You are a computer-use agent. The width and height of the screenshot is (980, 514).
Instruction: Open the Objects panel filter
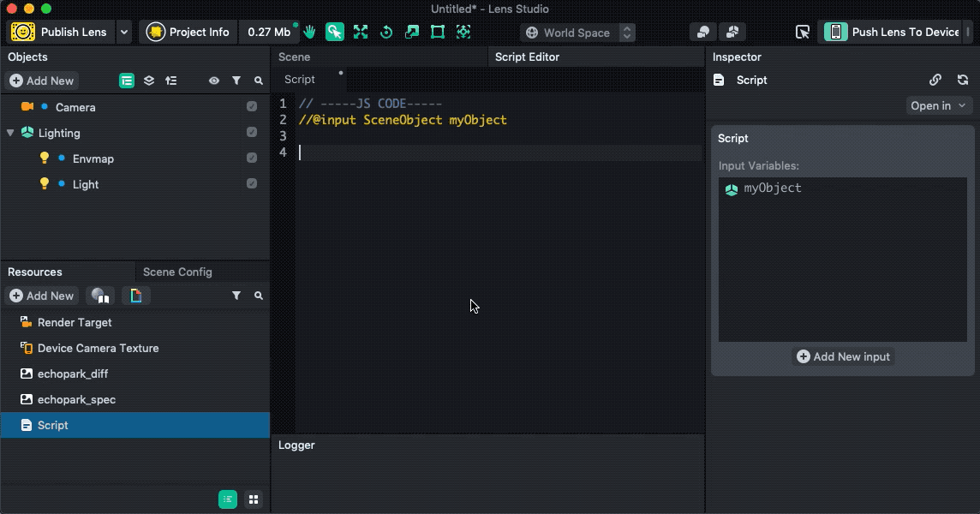[236, 81]
